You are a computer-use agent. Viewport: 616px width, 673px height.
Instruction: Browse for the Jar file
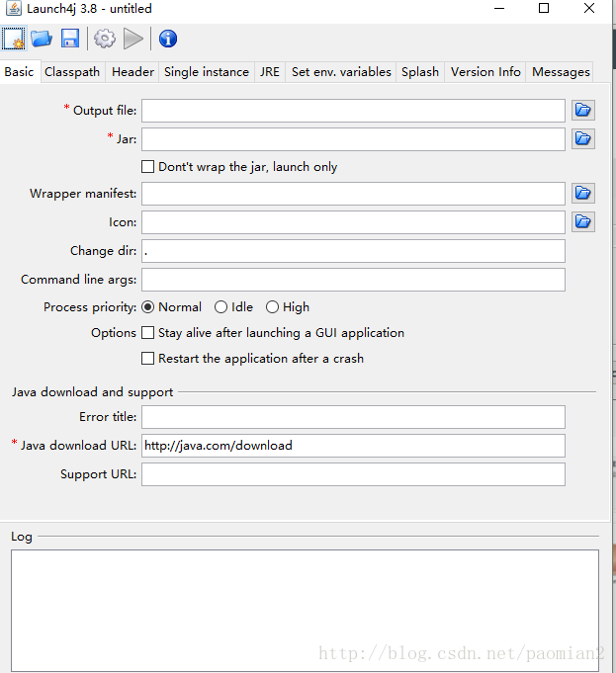[583, 139]
